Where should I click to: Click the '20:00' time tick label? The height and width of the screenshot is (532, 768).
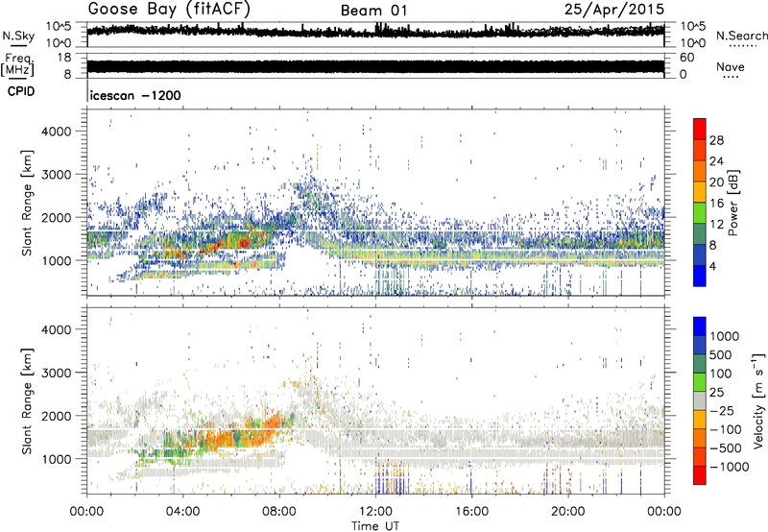pyautogui.click(x=567, y=512)
